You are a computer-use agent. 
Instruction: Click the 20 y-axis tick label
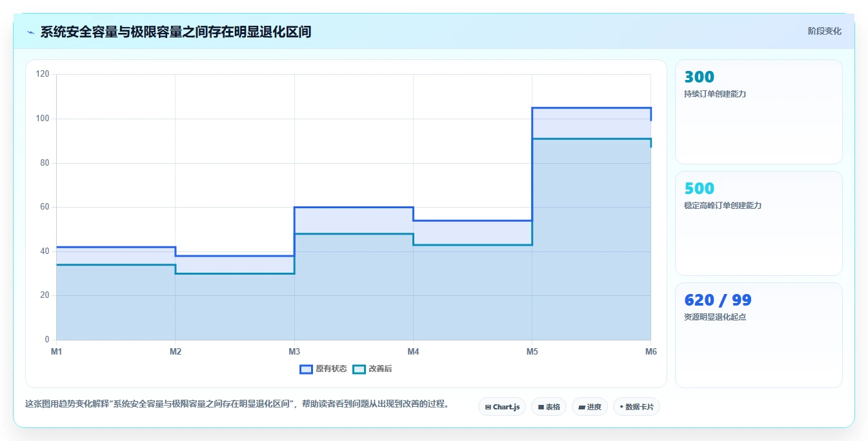click(45, 295)
